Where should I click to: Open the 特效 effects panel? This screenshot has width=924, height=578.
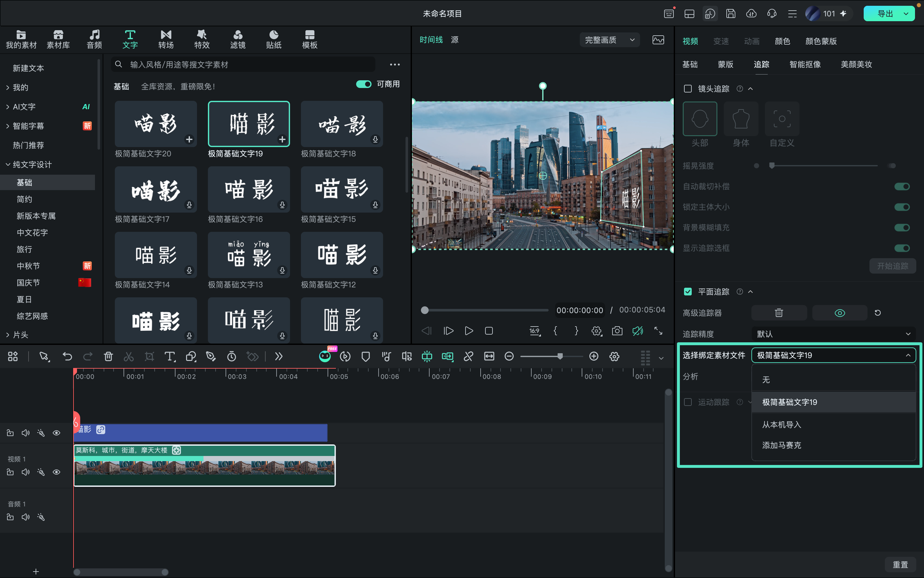(201, 39)
